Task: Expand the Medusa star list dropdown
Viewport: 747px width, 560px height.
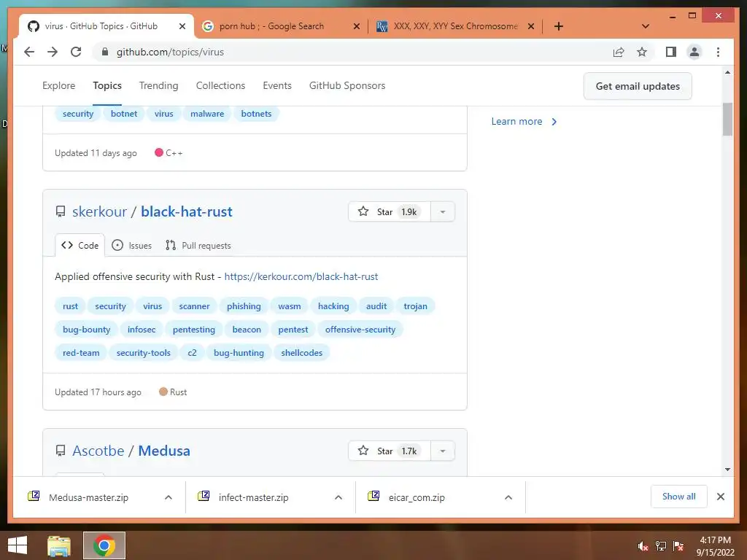Action: click(x=443, y=451)
